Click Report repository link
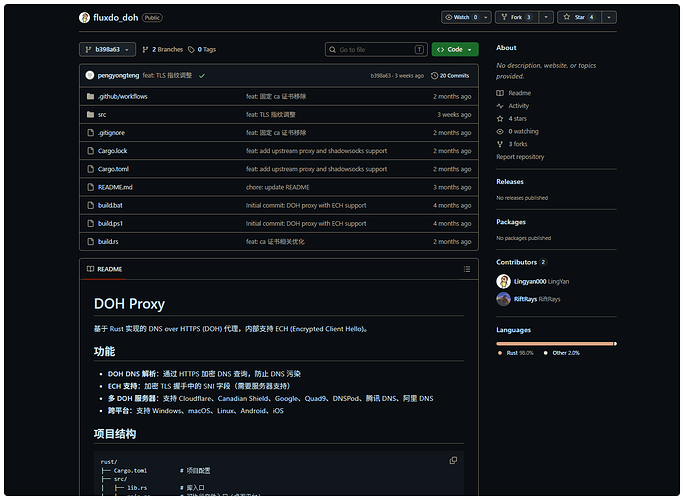This screenshot has width=683, height=500. tap(520, 157)
